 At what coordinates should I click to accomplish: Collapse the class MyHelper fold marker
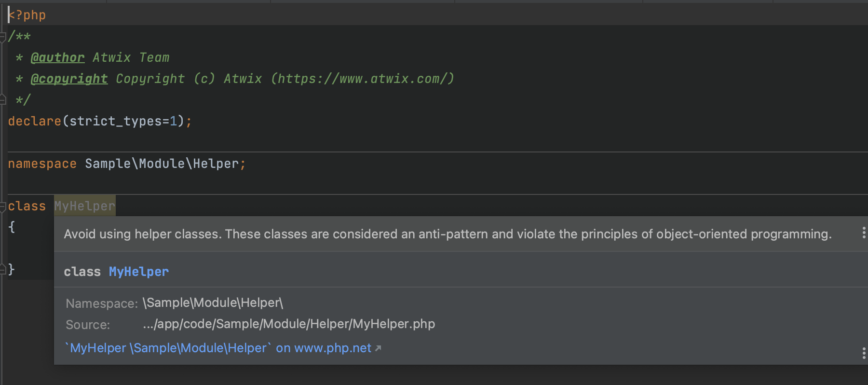point(3,206)
